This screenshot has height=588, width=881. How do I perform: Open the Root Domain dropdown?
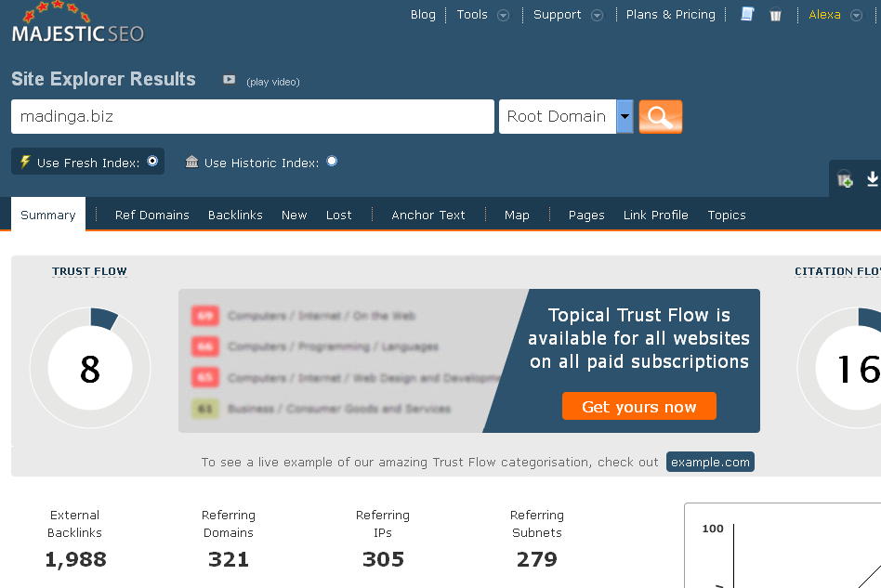[566, 117]
